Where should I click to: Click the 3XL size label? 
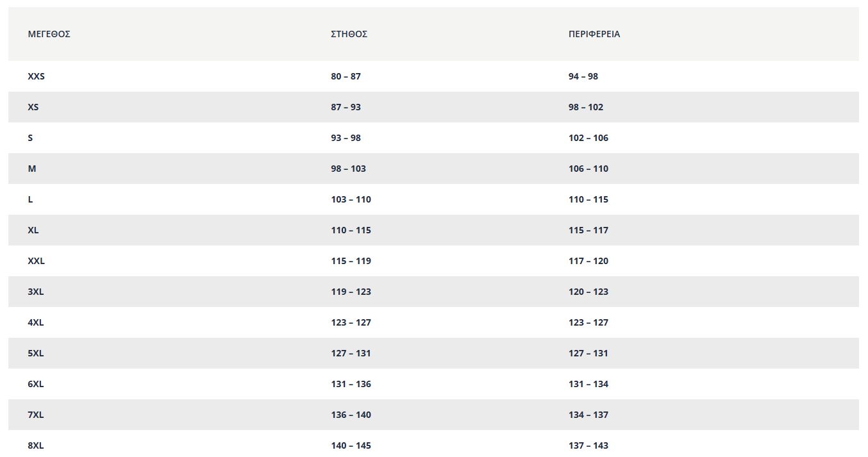pyautogui.click(x=35, y=292)
